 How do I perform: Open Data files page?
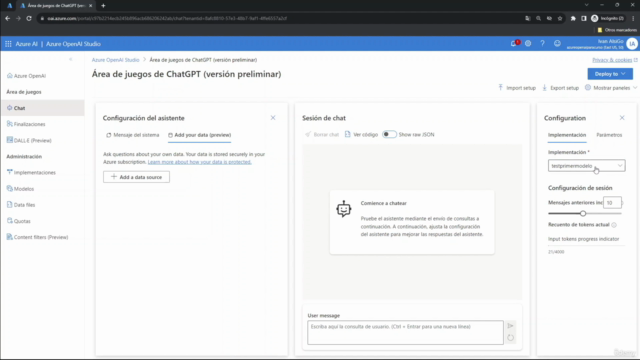coord(21,205)
